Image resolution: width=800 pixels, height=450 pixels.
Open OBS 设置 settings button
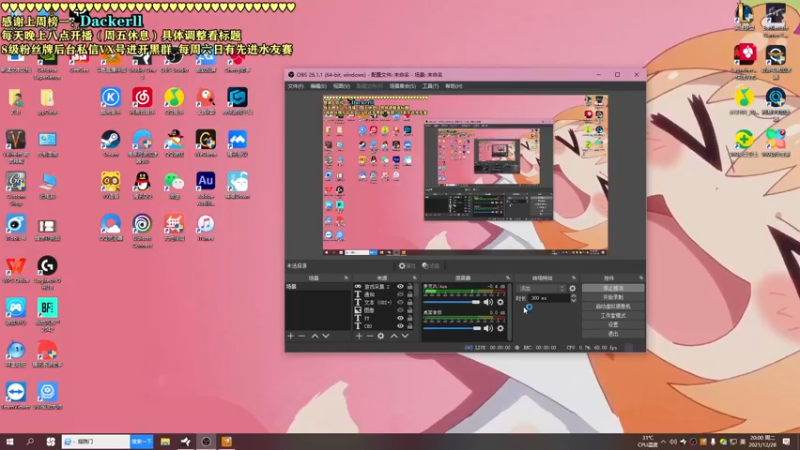click(x=613, y=324)
